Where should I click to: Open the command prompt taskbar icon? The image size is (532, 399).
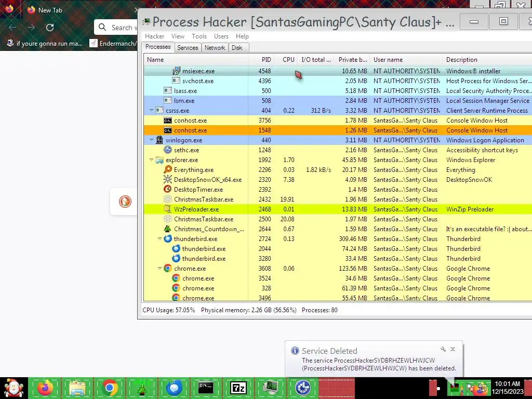tap(206, 388)
